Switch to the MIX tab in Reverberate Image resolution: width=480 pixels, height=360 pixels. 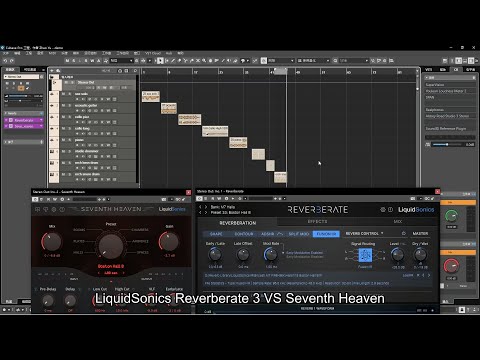pyautogui.click(x=398, y=221)
